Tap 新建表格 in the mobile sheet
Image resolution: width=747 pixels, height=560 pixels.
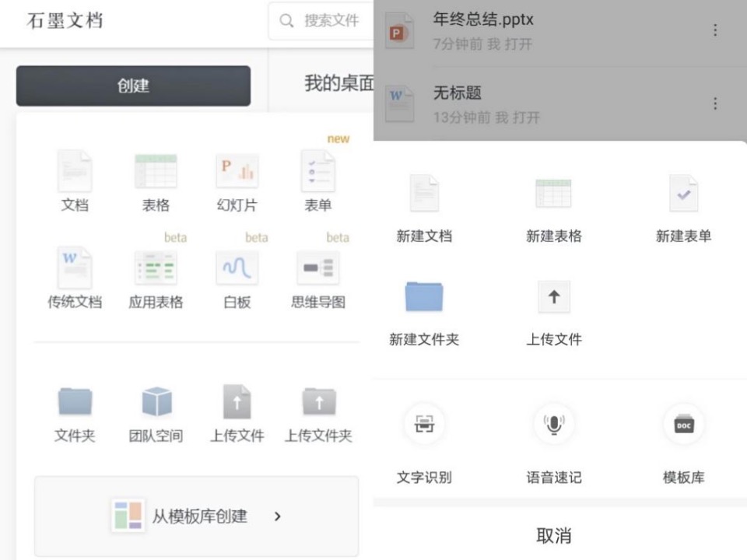pos(553,194)
